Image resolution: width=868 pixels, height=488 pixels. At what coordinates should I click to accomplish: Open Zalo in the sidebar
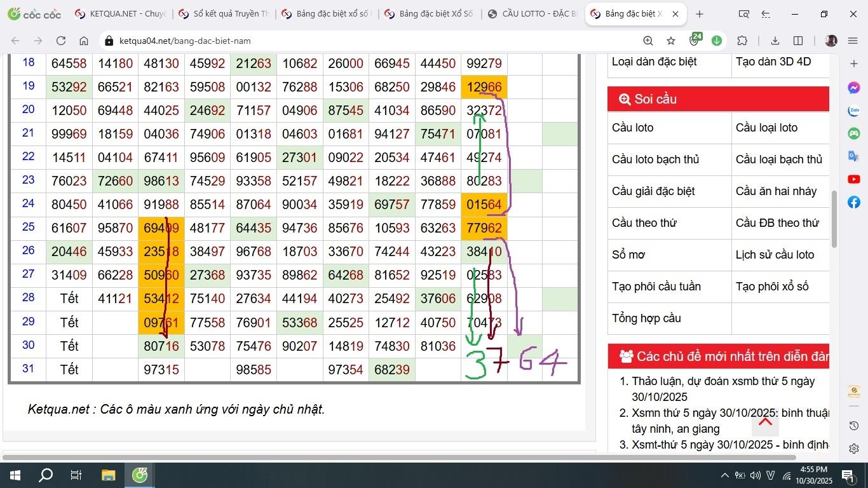click(854, 111)
